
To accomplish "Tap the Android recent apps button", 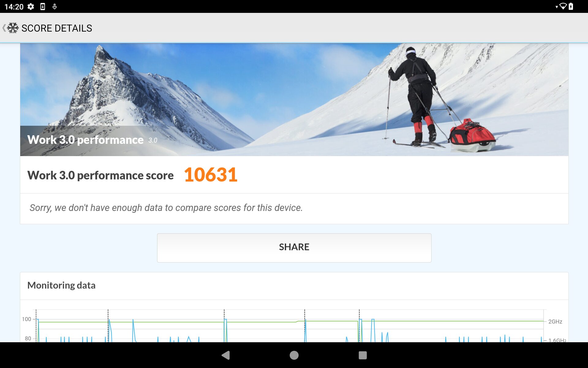I will tap(363, 355).
